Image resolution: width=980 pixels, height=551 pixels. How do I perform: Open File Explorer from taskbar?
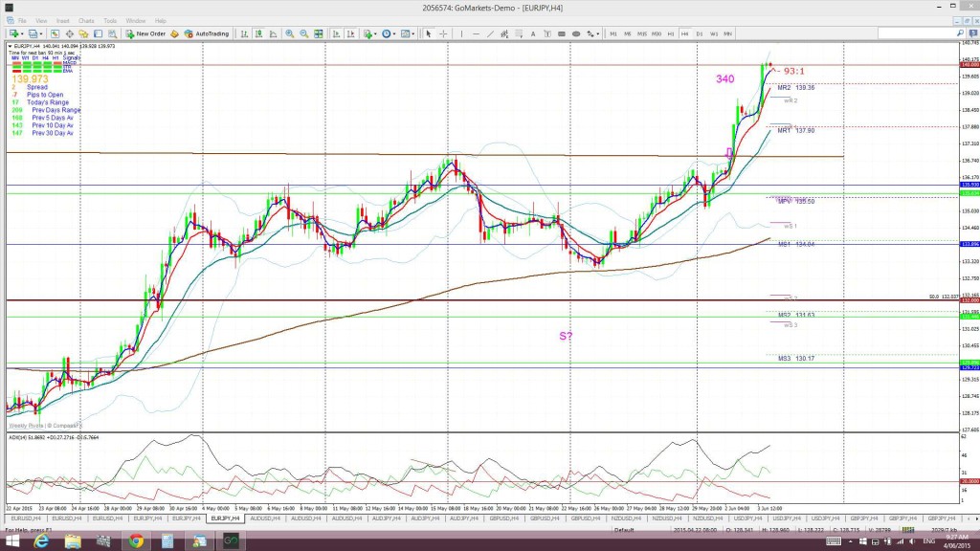pos(73,541)
